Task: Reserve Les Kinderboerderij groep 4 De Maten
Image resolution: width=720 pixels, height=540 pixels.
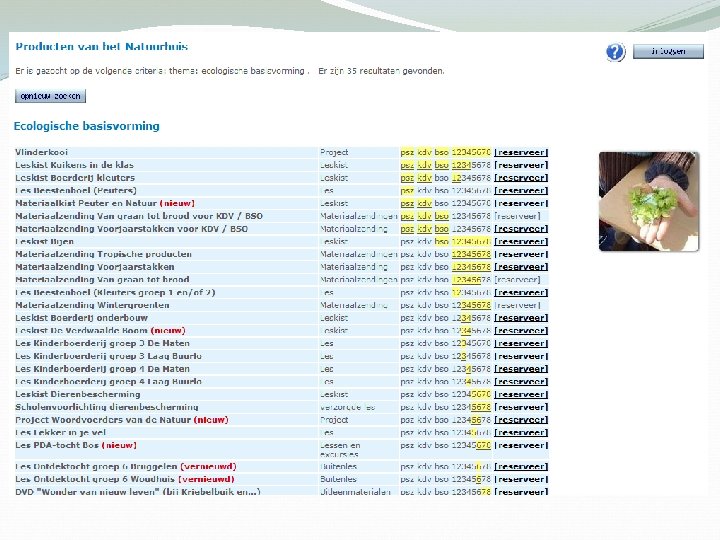Action: coord(521,369)
